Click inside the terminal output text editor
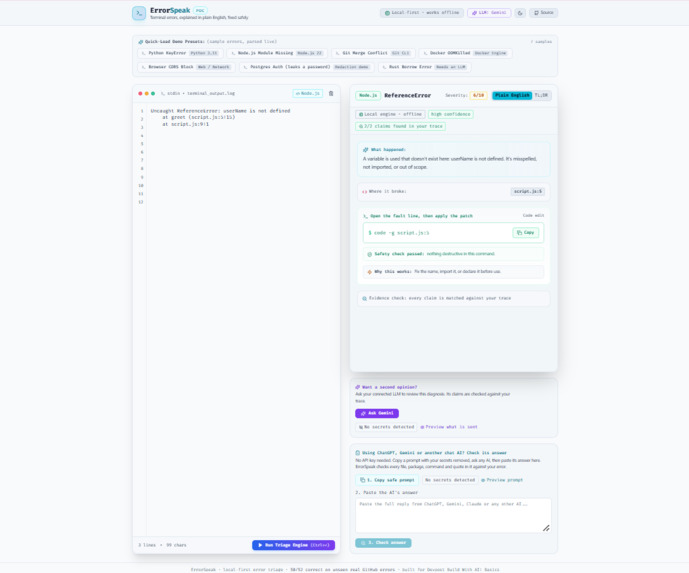 [x=243, y=319]
